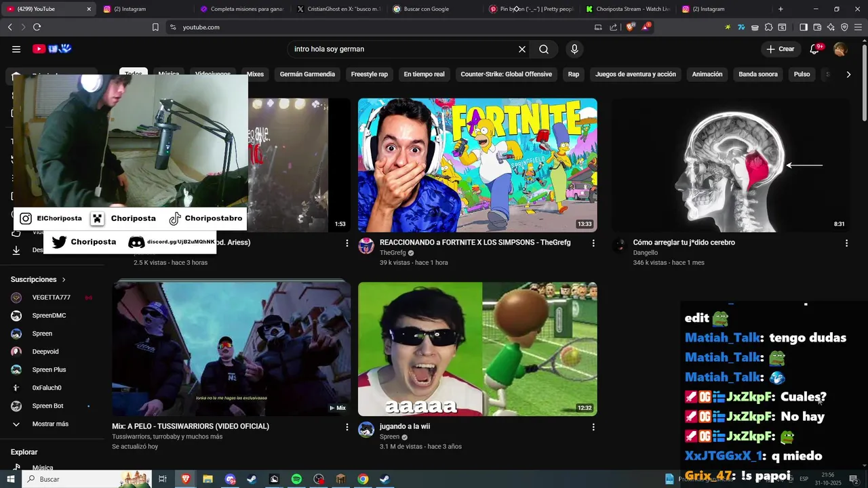The width and height of the screenshot is (868, 488).
Task: Select the Animación filter chip
Action: 707,75
